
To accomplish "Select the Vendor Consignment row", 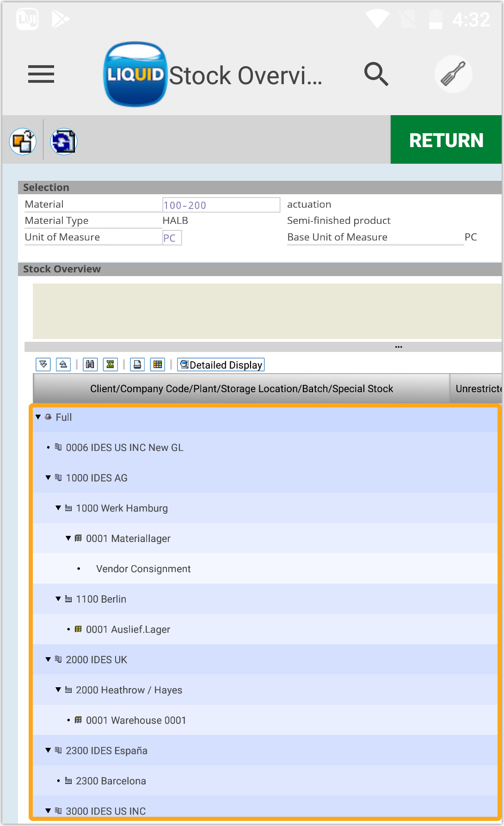I will (143, 569).
